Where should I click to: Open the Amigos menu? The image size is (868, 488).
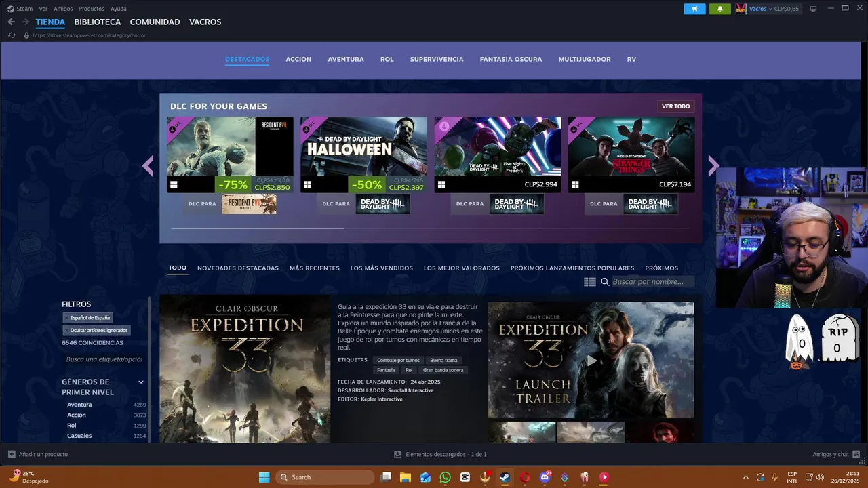(x=63, y=9)
